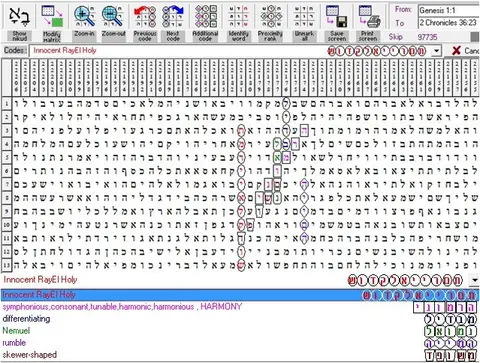The image size is (480, 363).
Task: Click matrix row header 7
Action: (x=6, y=184)
